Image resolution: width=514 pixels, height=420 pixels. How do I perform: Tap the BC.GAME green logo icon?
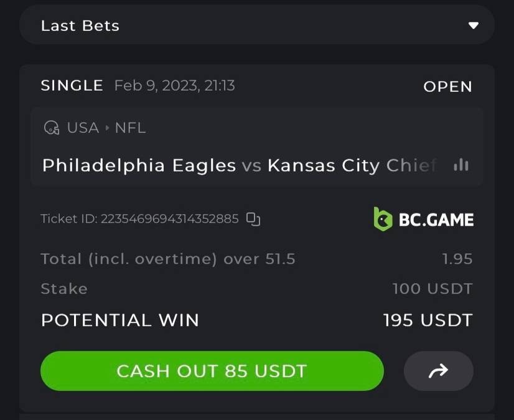[x=382, y=219]
